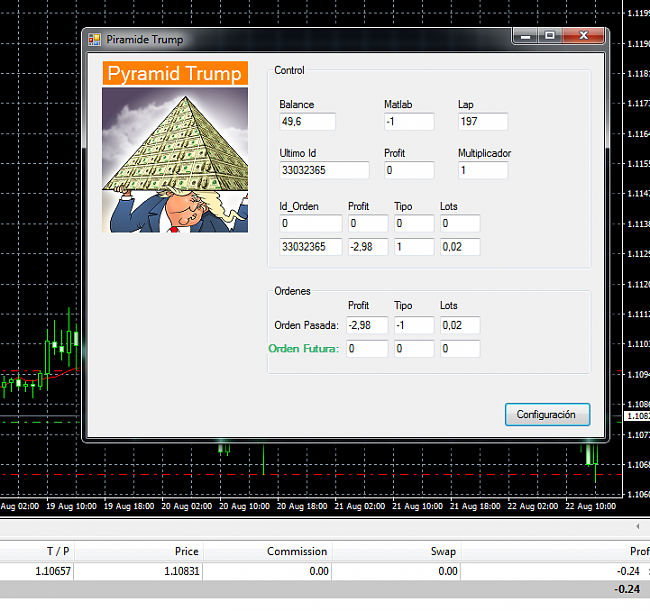Click the Balance field showing 49,6

[307, 122]
